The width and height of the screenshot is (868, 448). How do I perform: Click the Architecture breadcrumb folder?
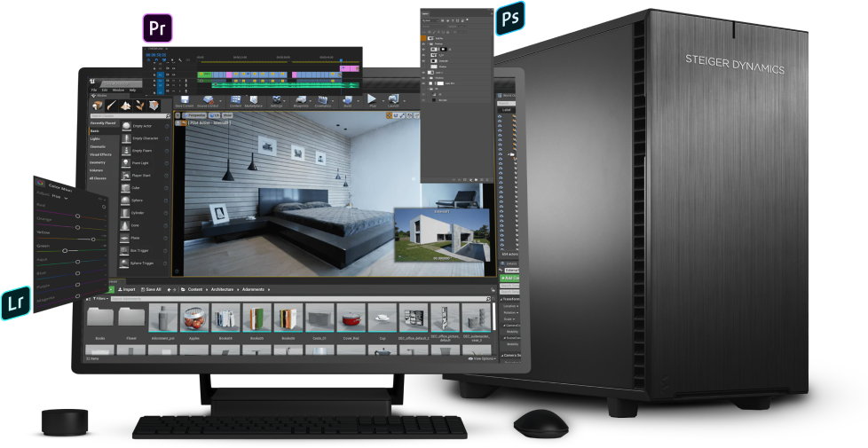(223, 289)
